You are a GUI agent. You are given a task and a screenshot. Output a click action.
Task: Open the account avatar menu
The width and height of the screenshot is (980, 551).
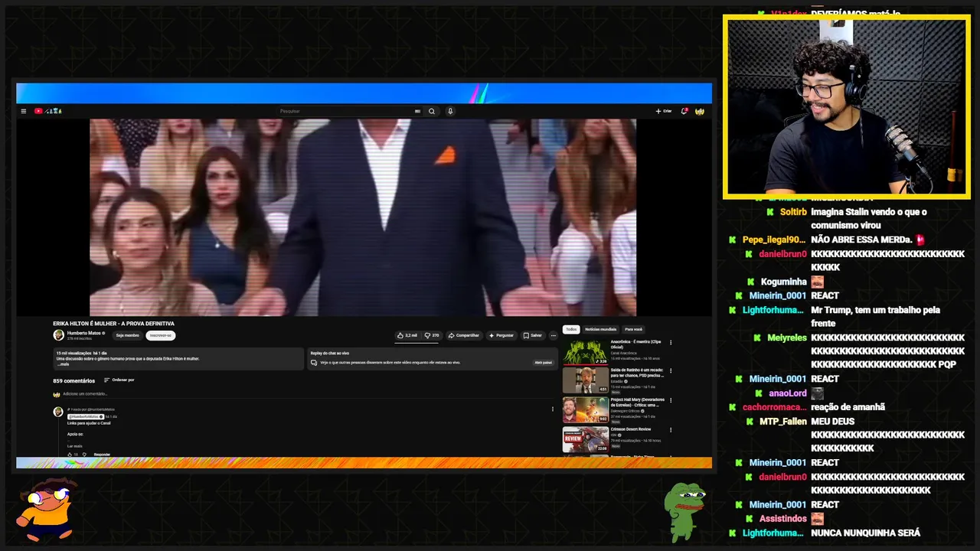pos(700,111)
